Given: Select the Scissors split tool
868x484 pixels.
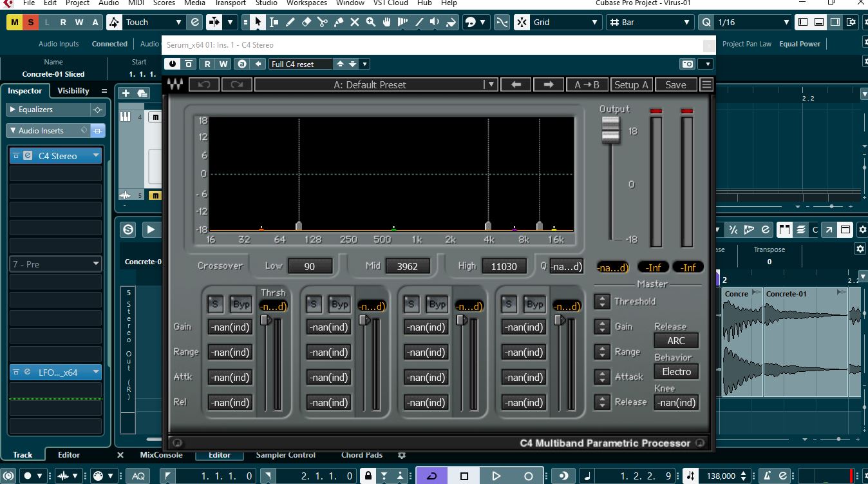Looking at the screenshot, I should point(323,22).
